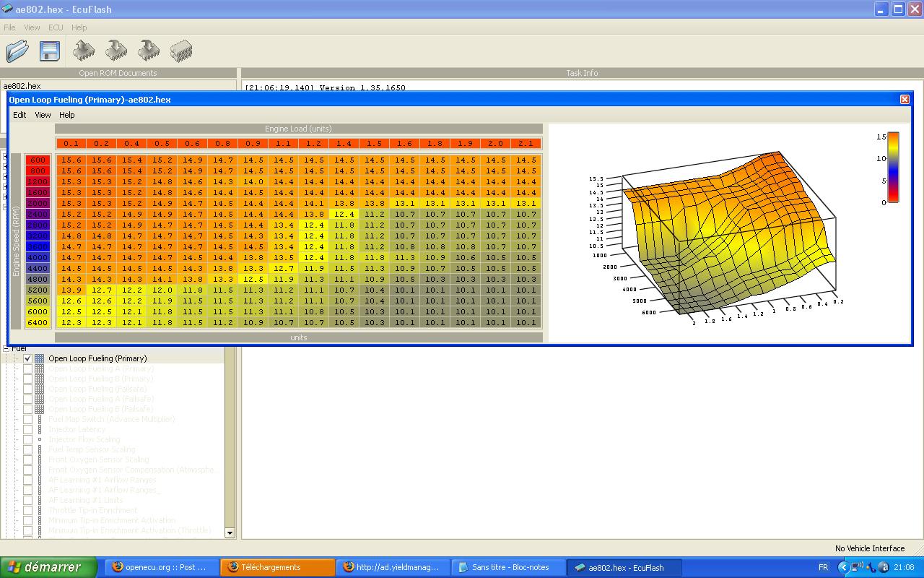Click the table icon beside Open Loop Fueling (Primary)
The width and height of the screenshot is (924, 578).
click(x=40, y=358)
